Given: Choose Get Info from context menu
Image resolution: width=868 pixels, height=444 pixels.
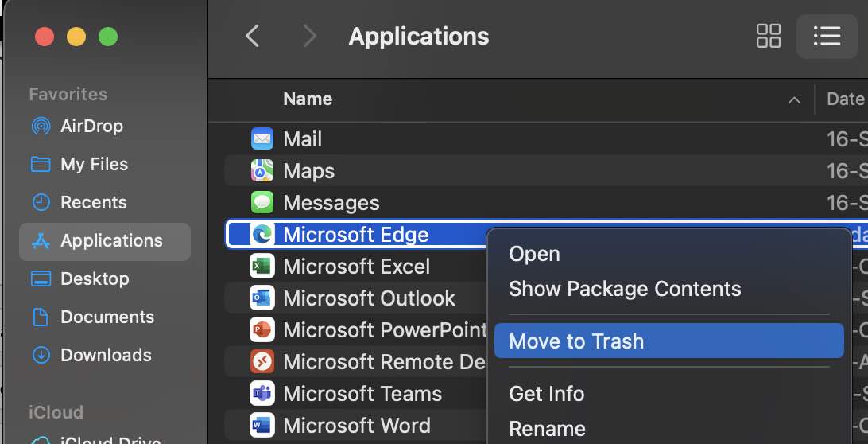Looking at the screenshot, I should [547, 394].
